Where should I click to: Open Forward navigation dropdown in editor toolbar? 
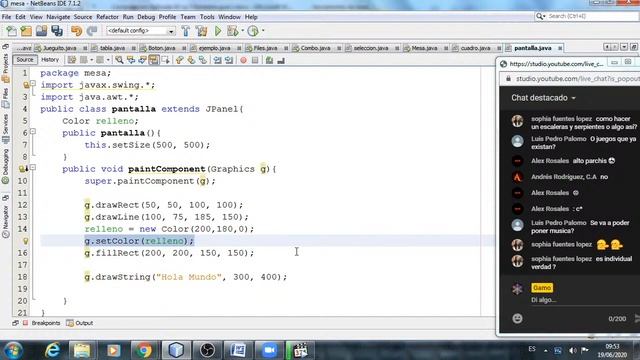(108, 60)
